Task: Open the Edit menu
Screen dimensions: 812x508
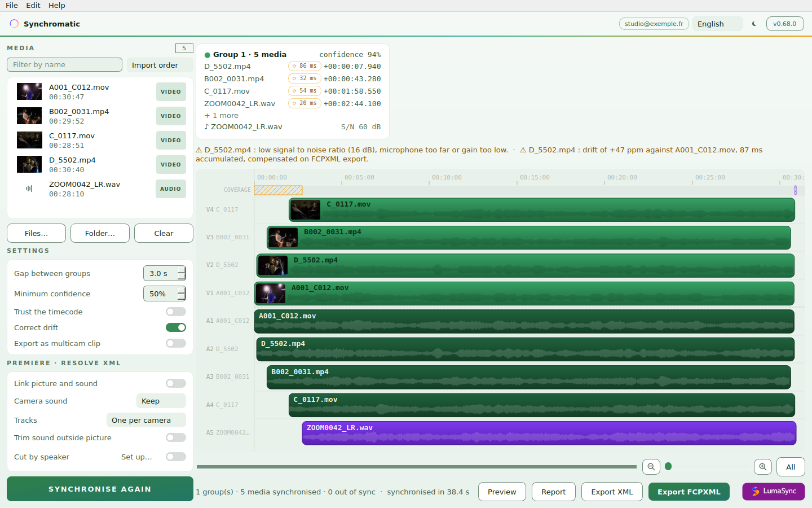Action: point(33,5)
